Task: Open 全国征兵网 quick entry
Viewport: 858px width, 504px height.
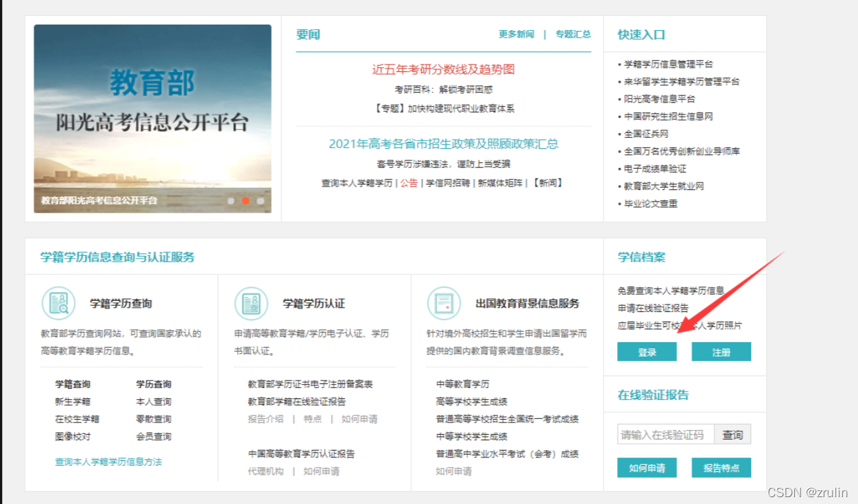Action: [x=646, y=134]
